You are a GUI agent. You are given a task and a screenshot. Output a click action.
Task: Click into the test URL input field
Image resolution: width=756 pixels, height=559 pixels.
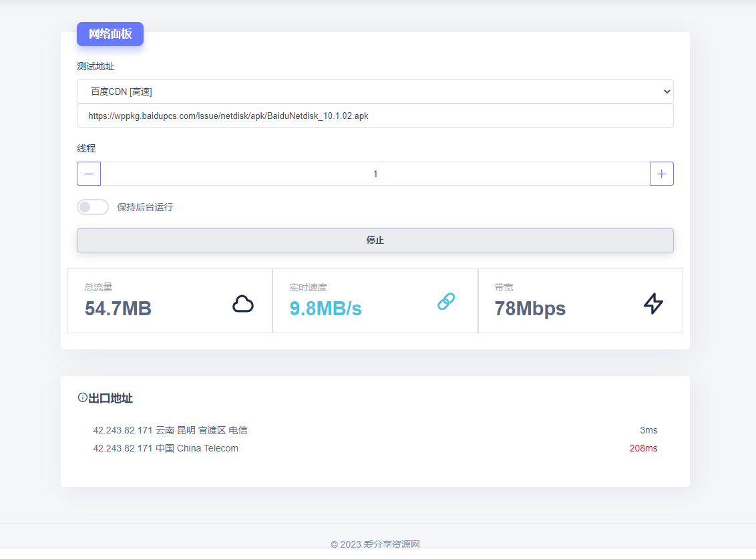click(x=375, y=116)
